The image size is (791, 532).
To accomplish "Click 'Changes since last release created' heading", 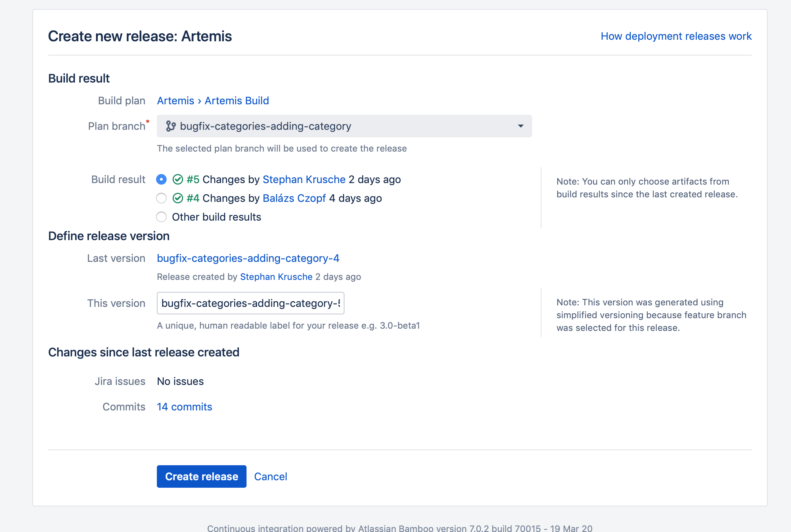I will 144,352.
